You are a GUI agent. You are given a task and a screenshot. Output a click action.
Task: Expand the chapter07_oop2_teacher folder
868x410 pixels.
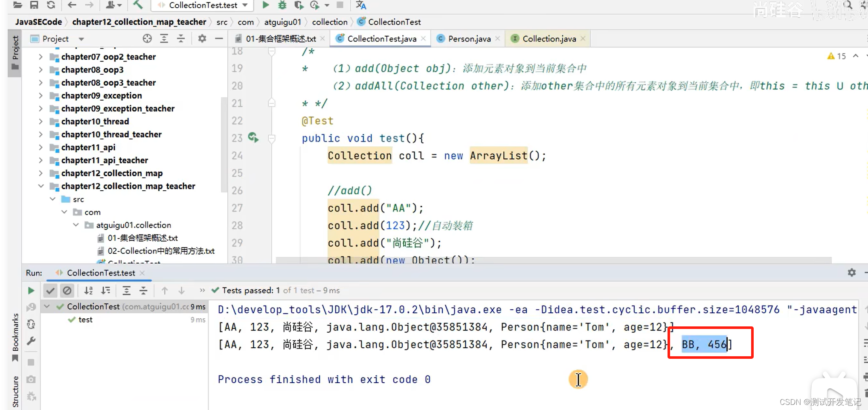[41, 57]
